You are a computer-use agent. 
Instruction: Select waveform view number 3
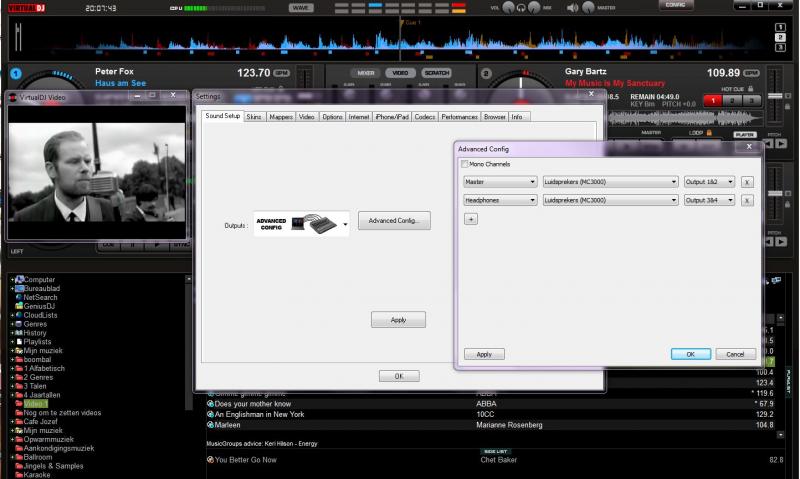pyautogui.click(x=780, y=47)
